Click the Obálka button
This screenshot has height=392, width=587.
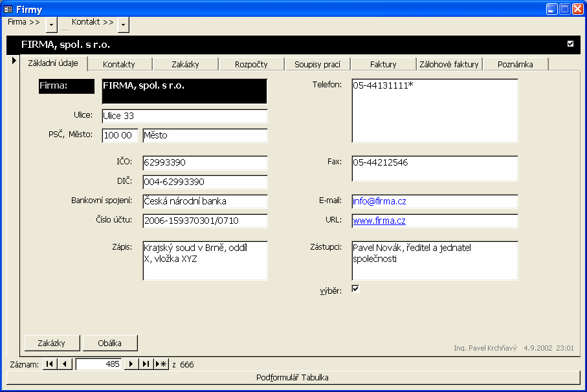tap(110, 343)
